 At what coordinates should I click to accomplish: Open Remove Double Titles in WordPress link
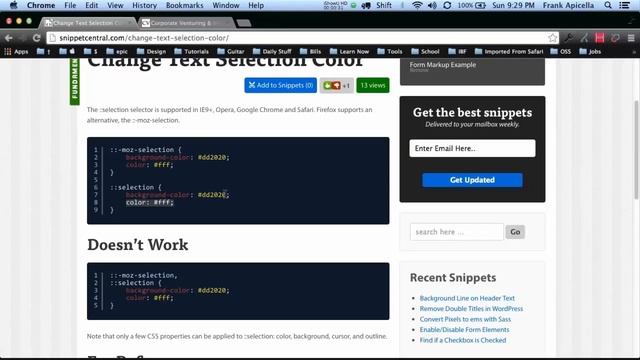[471, 309]
